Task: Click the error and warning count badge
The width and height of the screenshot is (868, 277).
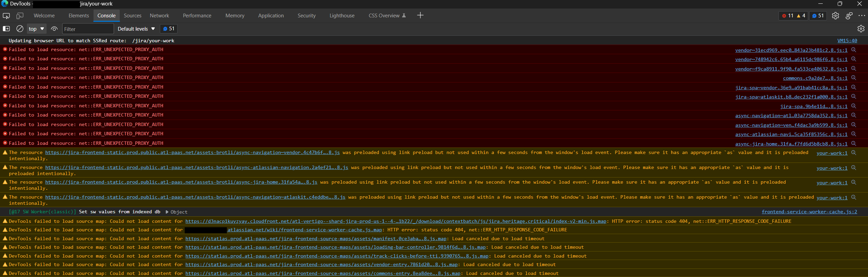Action: click(794, 16)
